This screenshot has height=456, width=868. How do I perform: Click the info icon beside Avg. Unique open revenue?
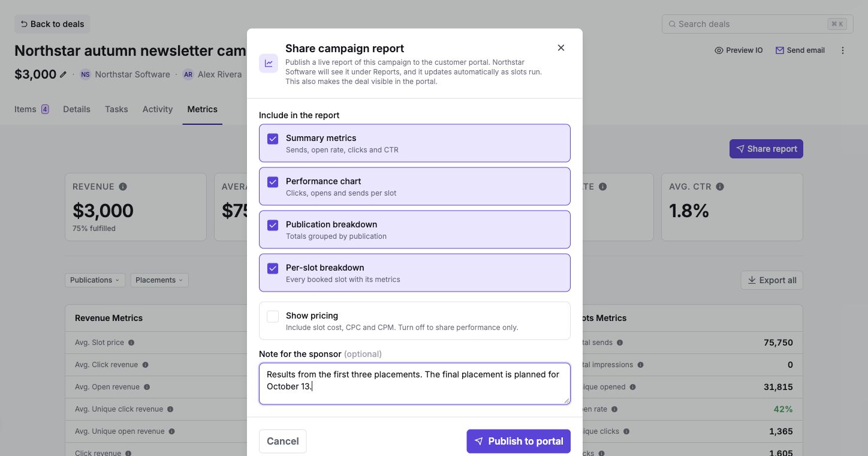[171, 431]
